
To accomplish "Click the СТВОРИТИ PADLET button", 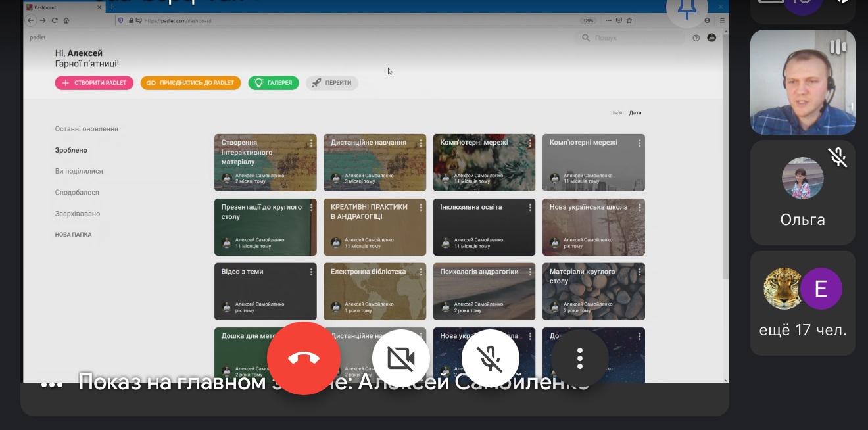I will pyautogui.click(x=95, y=83).
